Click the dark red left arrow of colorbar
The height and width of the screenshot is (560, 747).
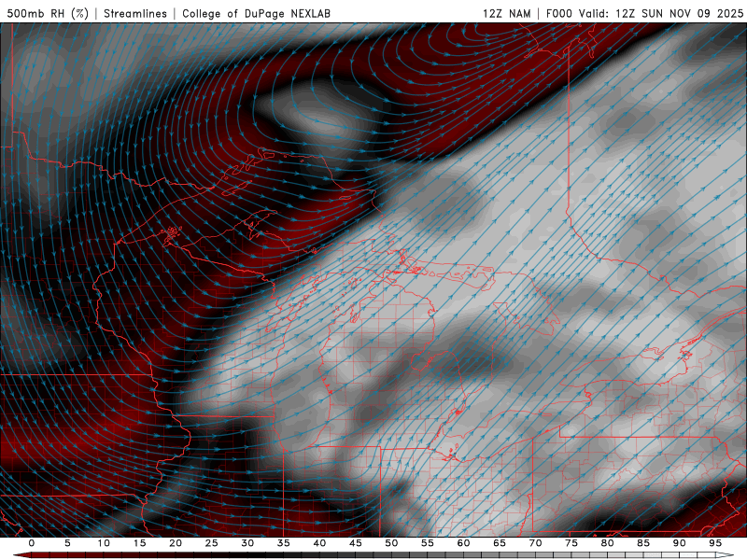(x=21, y=555)
